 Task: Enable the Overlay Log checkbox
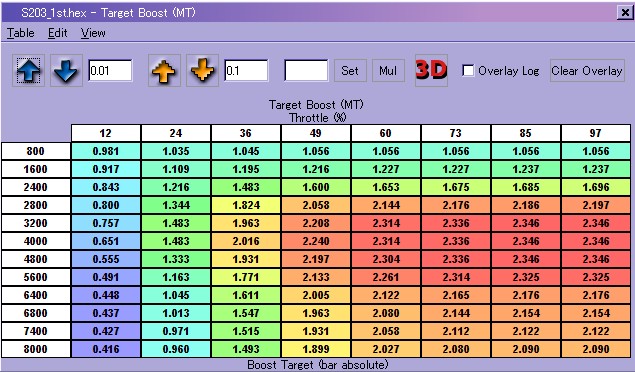point(468,70)
